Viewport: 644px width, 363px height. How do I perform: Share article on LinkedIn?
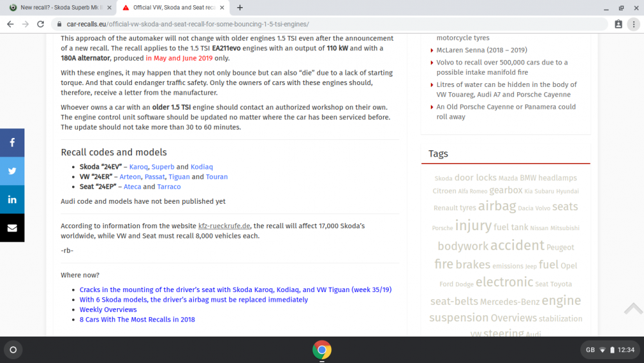pos(12,199)
